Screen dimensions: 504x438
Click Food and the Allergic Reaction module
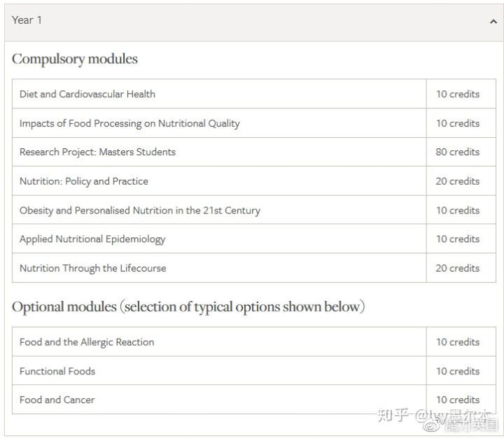(x=87, y=342)
